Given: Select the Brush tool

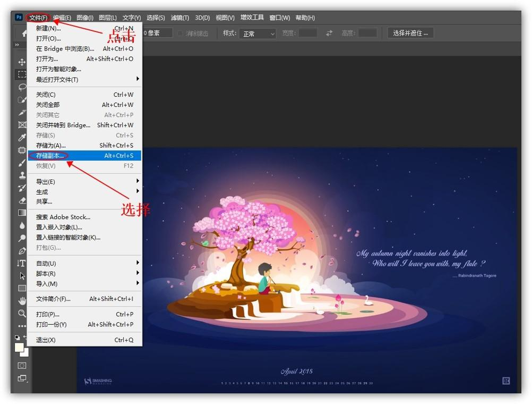Looking at the screenshot, I should click(x=22, y=163).
